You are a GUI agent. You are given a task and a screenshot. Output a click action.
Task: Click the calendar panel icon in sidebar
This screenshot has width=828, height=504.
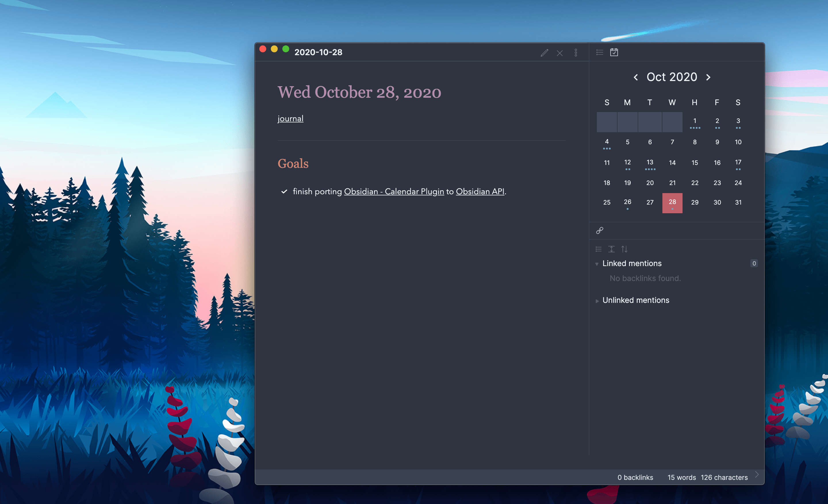[x=614, y=52]
